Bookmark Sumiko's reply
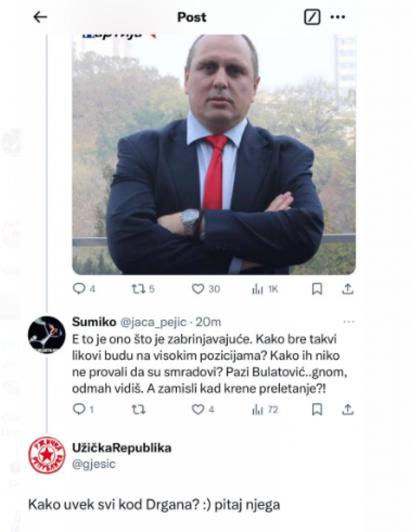This screenshot has height=532, width=410. pyautogui.click(x=317, y=410)
